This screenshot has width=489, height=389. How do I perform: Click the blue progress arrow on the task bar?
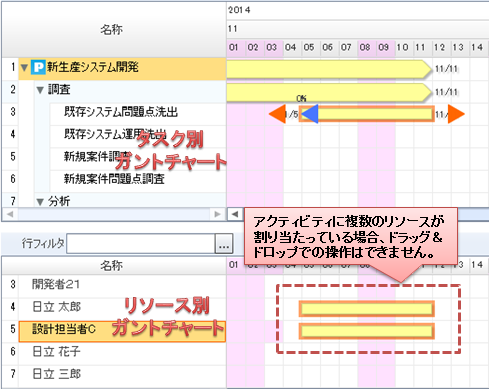[310, 114]
